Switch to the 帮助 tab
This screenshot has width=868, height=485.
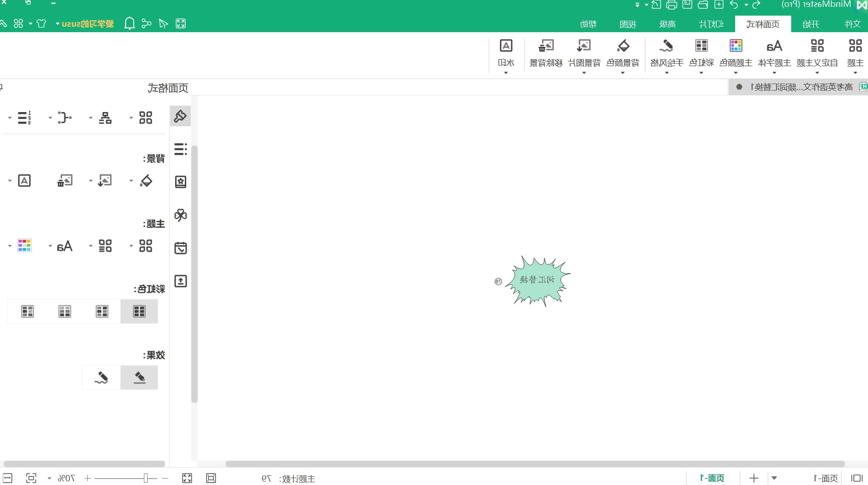click(588, 24)
